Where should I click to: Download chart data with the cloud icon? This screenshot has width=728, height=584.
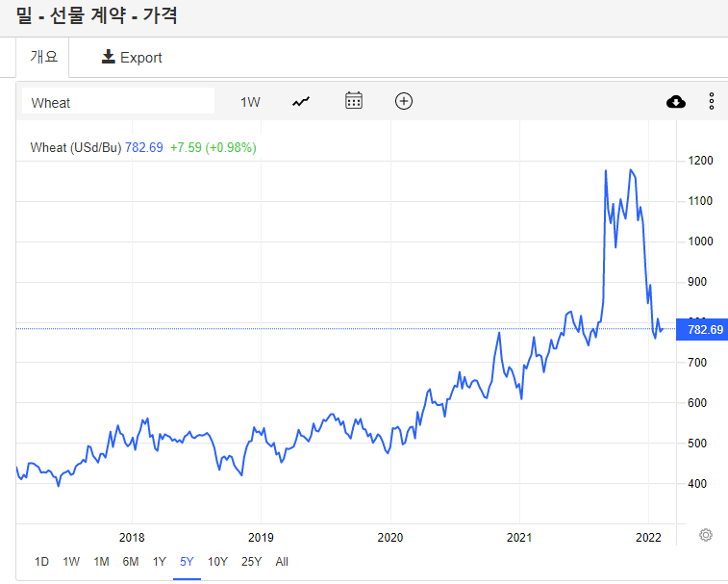click(x=675, y=101)
